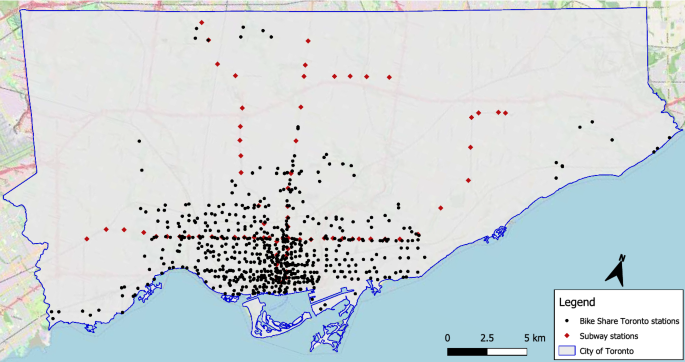Click the north arrow compass icon
Image resolution: width=685 pixels, height=362 pixels.
[x=616, y=271]
